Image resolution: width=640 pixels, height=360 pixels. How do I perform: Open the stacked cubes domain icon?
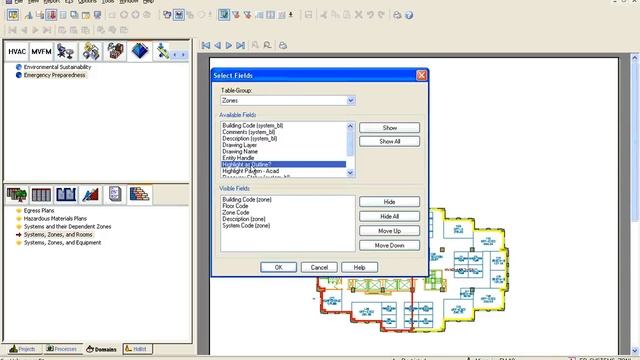[x=91, y=51]
